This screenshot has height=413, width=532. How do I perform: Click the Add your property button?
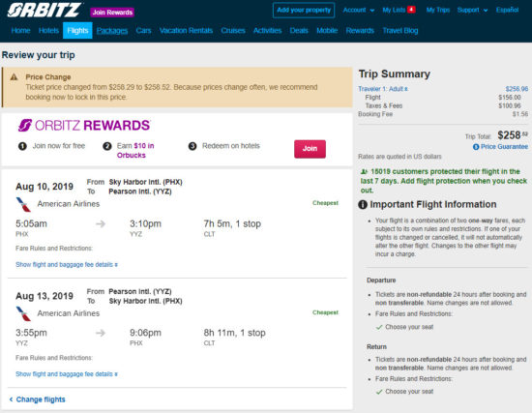point(304,11)
